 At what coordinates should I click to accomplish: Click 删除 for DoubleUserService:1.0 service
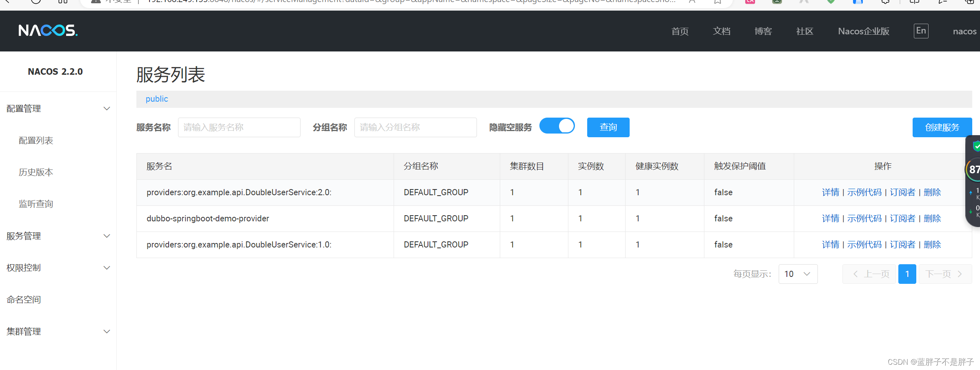(932, 245)
